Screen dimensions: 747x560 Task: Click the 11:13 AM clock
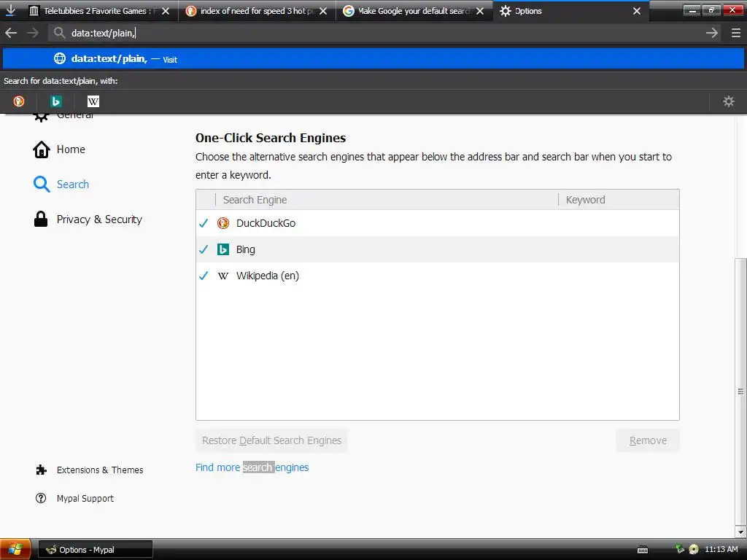(x=721, y=549)
